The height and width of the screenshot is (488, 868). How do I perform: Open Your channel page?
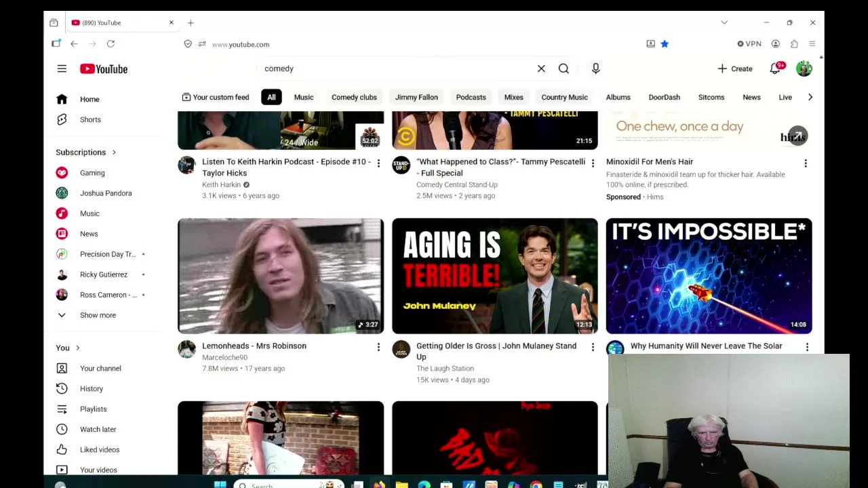(x=102, y=368)
